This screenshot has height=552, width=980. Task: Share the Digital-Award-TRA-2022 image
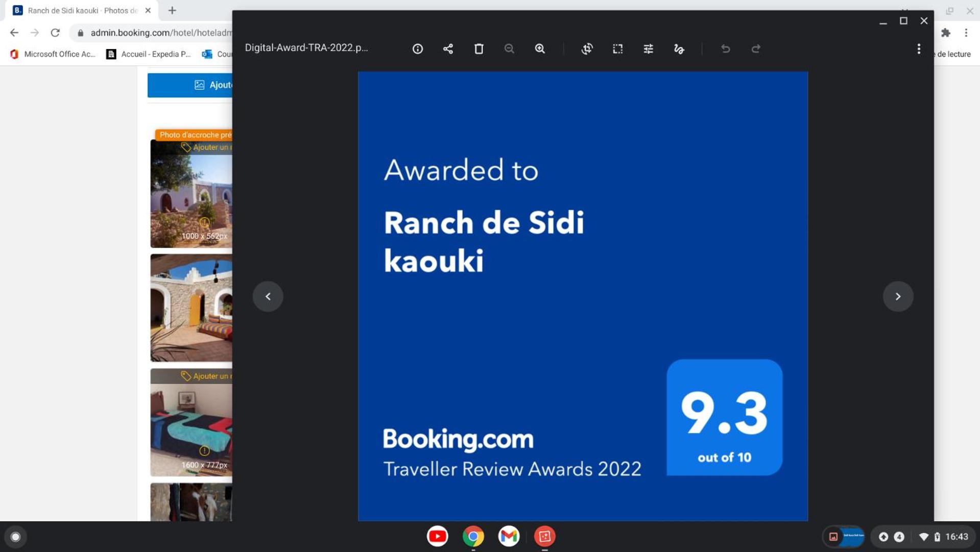tap(448, 49)
